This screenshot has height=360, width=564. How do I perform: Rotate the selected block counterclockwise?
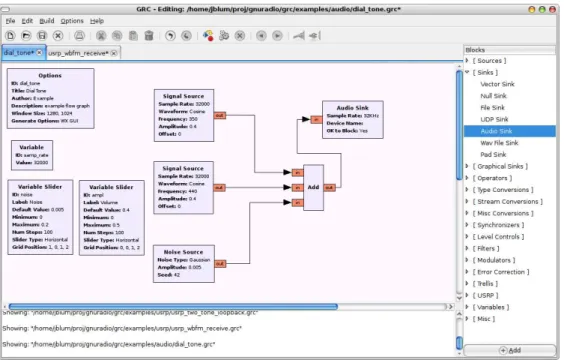point(261,36)
